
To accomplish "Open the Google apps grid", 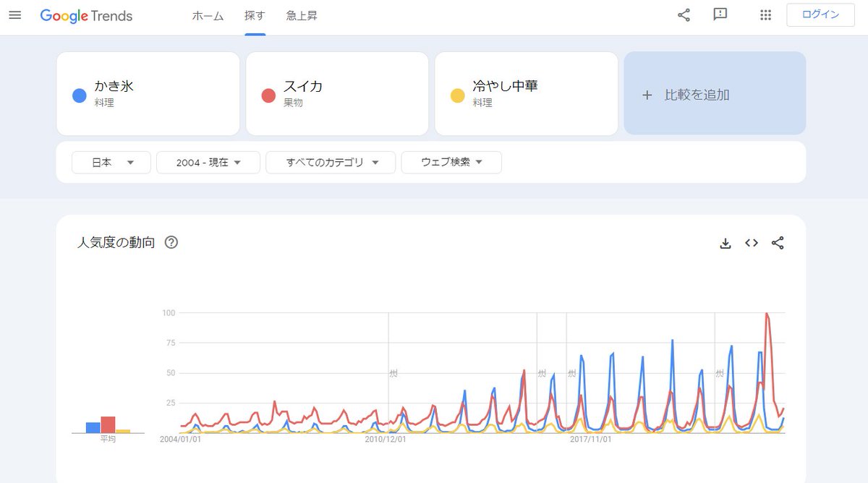I will [766, 15].
